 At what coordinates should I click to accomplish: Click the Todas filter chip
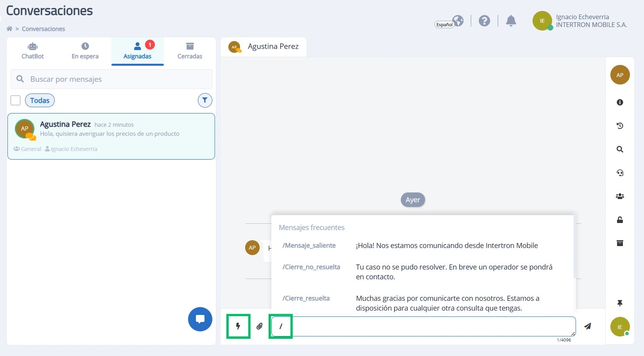(40, 101)
